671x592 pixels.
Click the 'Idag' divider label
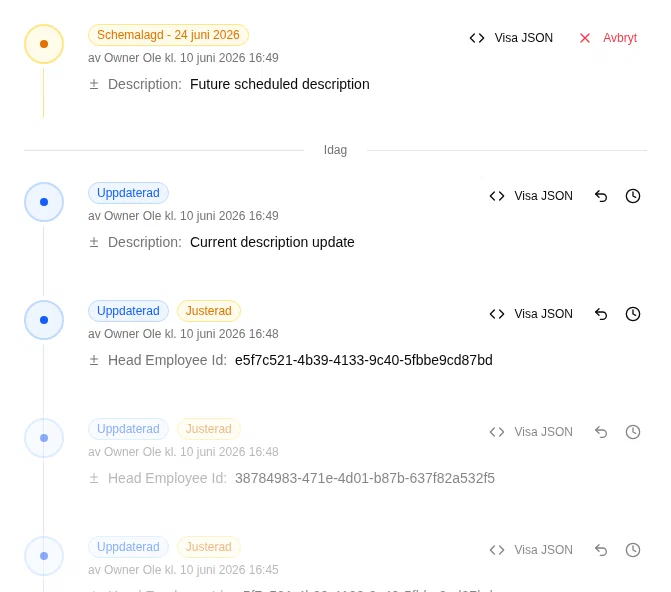[x=335, y=150]
